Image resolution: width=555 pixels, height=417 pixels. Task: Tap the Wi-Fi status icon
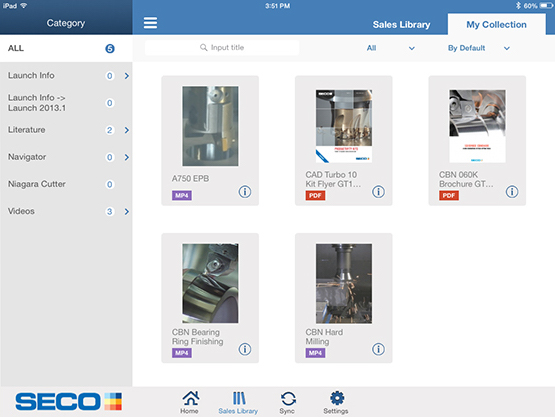coord(24,6)
